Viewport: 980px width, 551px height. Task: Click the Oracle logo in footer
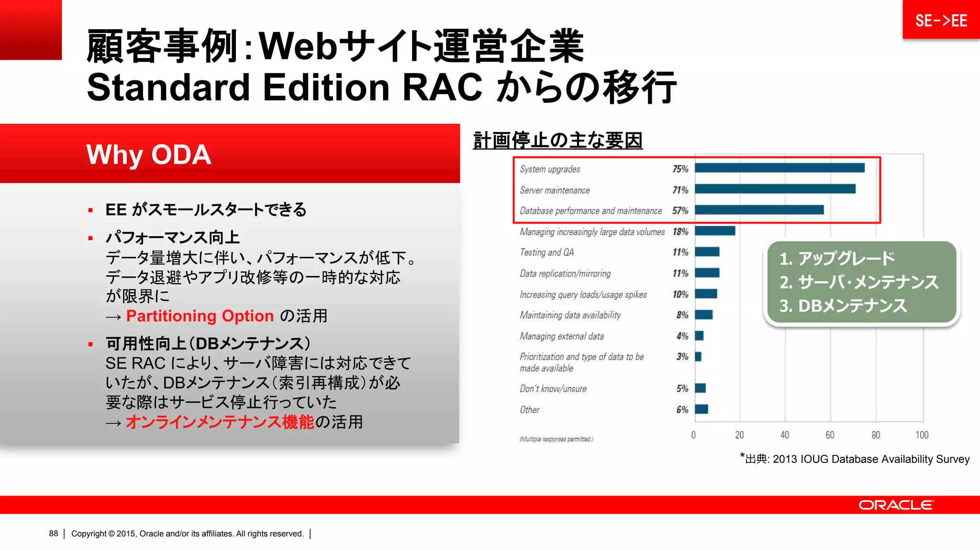coord(896,505)
